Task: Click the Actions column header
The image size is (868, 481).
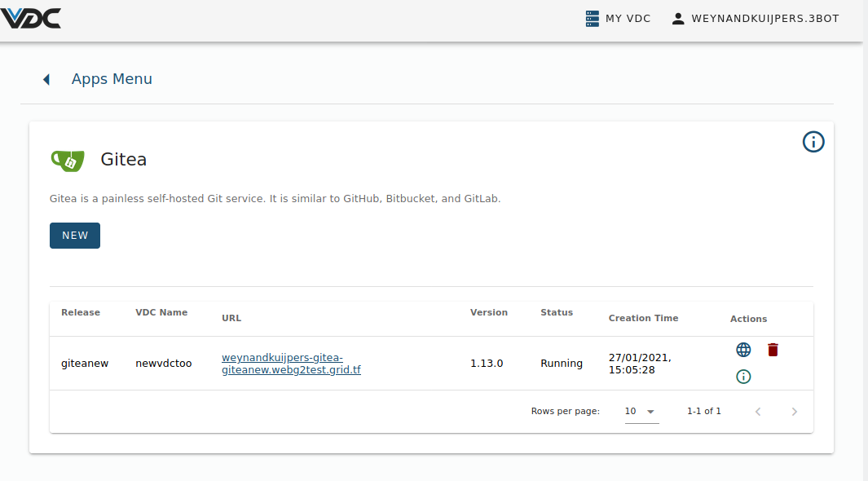Action: pyautogui.click(x=748, y=319)
